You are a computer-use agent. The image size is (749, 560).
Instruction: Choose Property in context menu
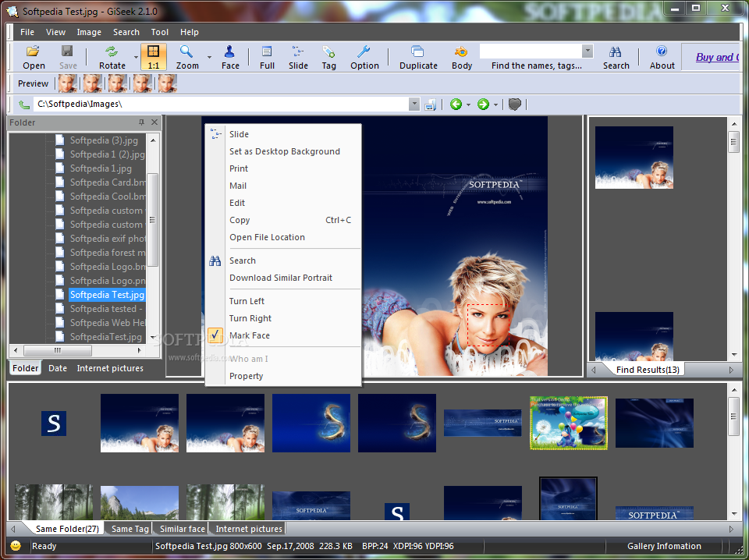246,376
